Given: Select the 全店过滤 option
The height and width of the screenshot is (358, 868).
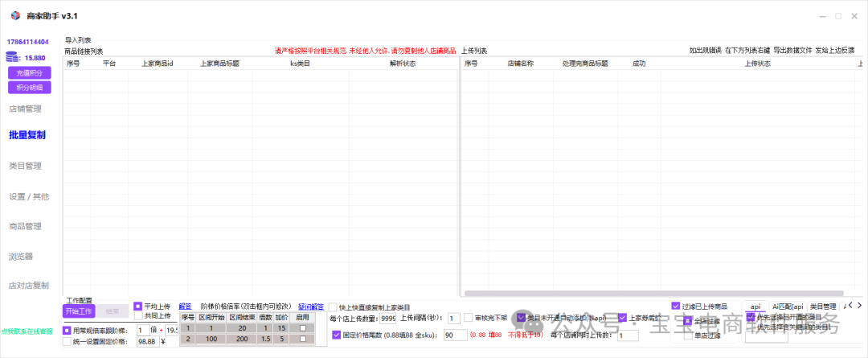Looking at the screenshot, I should pyautogui.click(x=688, y=321).
